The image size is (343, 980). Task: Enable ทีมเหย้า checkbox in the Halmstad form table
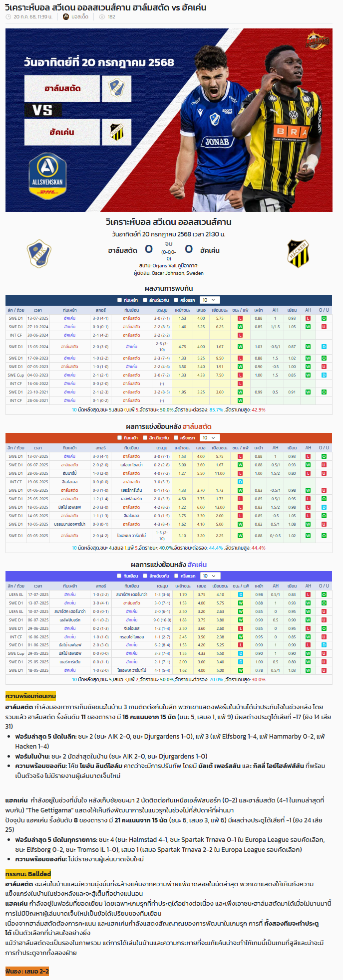[119, 438]
